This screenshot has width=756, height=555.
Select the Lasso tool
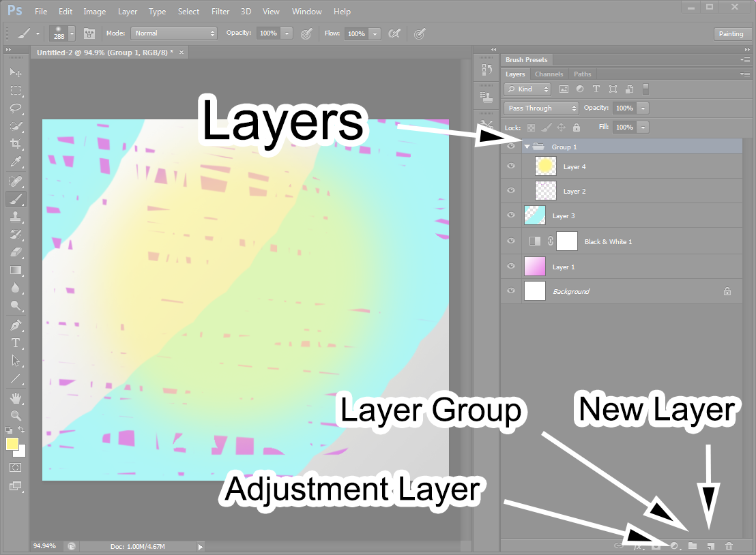[x=16, y=108]
